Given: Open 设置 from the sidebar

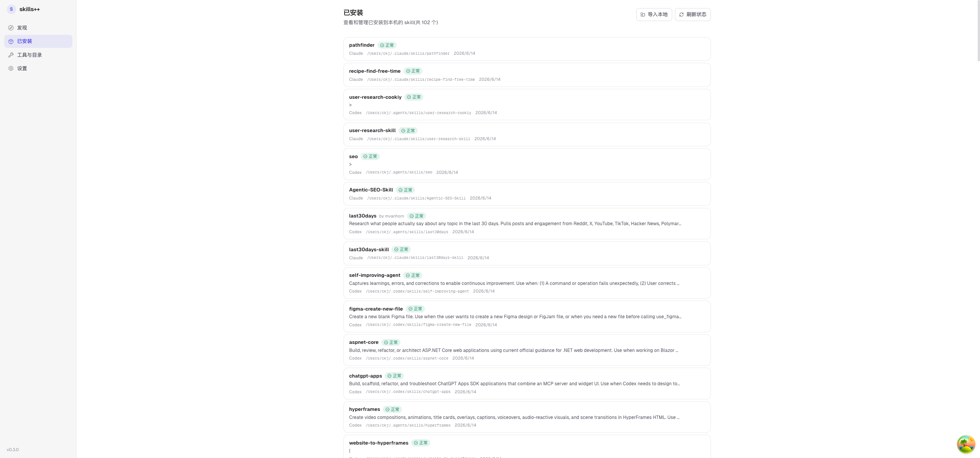Looking at the screenshot, I should pyautogui.click(x=38, y=69).
